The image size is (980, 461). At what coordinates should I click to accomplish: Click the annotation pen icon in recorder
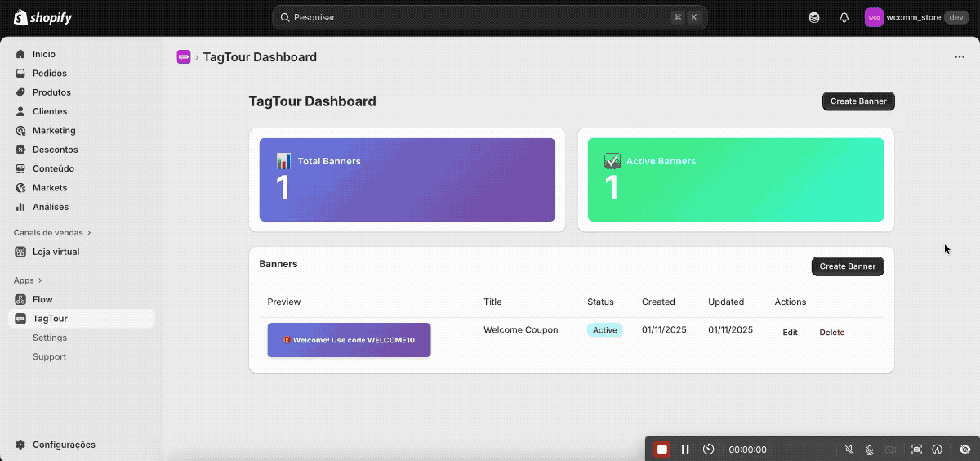click(938, 450)
